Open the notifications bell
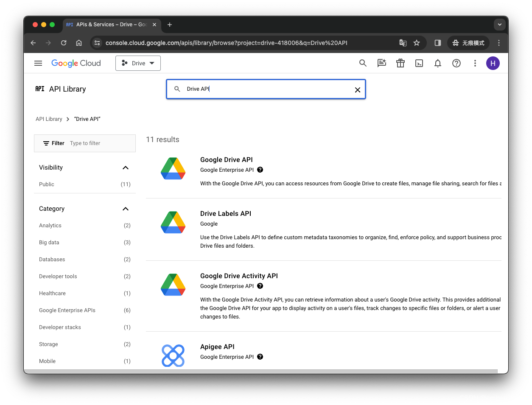 pyautogui.click(x=438, y=63)
